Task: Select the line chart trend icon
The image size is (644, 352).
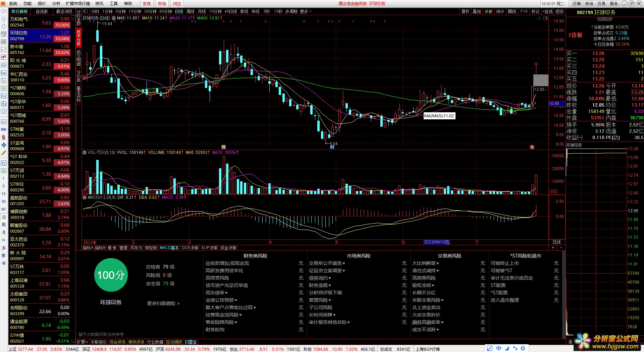Action: pyautogui.click(x=4, y=50)
